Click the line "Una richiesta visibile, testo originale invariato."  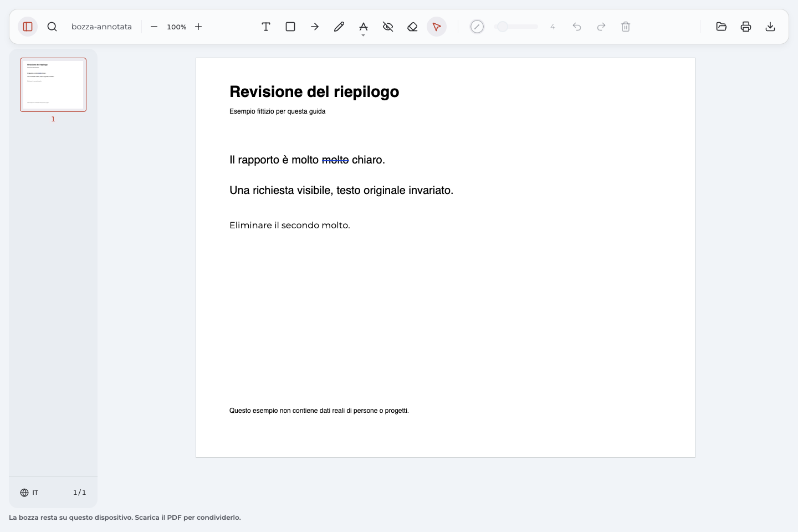(341, 191)
